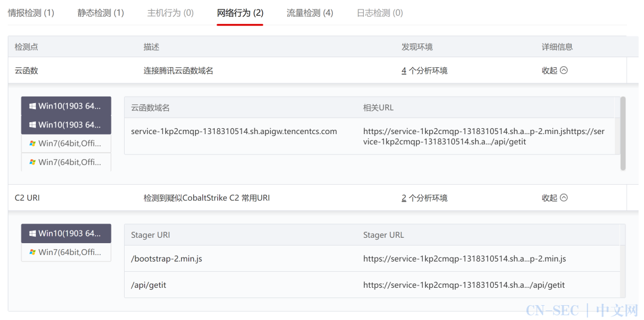Collapse the C2 URI row details
Image resolution: width=644 pixels, height=320 pixels.
555,198
